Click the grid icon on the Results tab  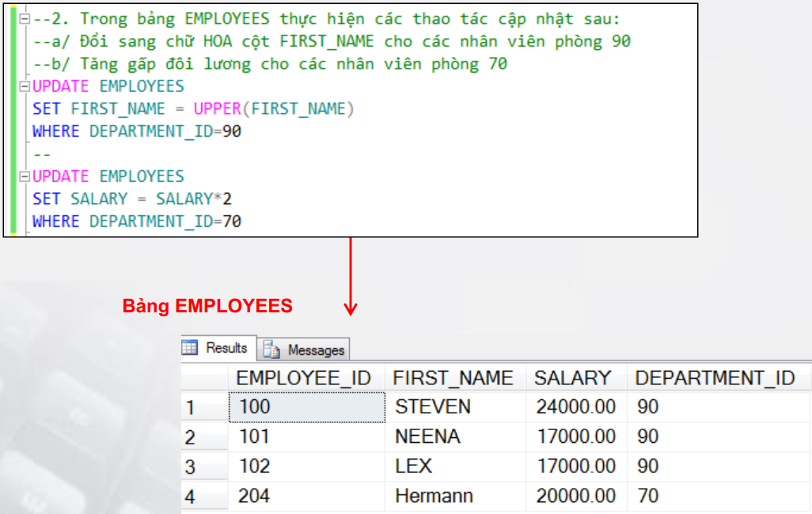(190, 347)
